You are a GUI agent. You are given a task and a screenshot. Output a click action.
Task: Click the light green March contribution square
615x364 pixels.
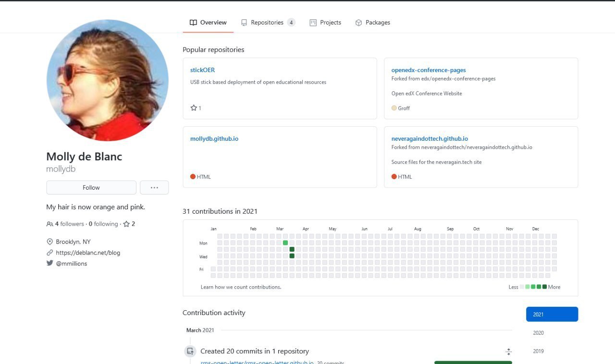pos(285,243)
